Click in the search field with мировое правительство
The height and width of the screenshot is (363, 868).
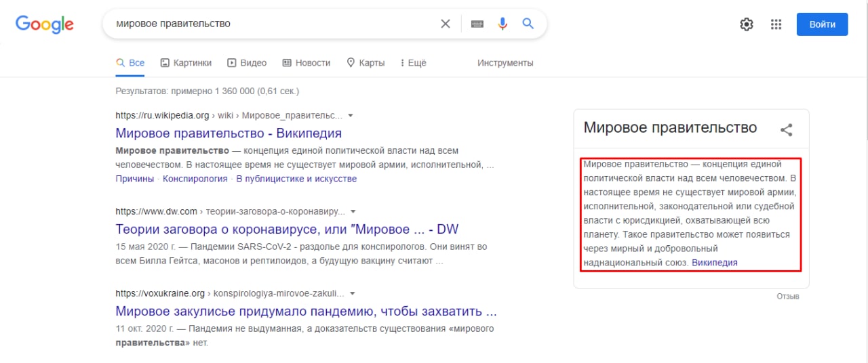[x=271, y=24]
